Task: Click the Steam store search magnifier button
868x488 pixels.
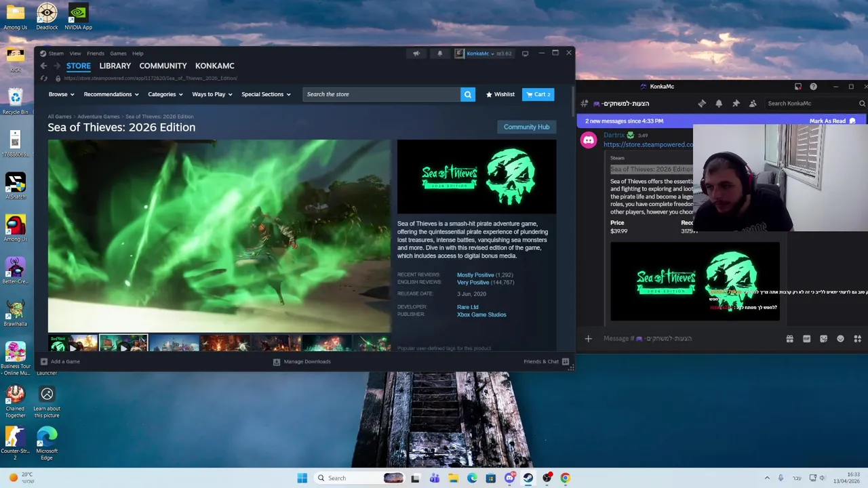Action: (x=467, y=94)
